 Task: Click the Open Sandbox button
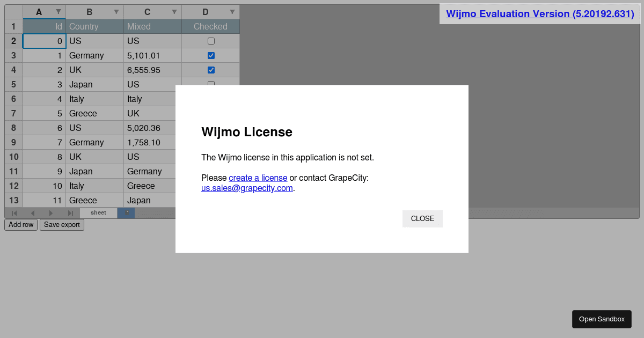point(602,319)
